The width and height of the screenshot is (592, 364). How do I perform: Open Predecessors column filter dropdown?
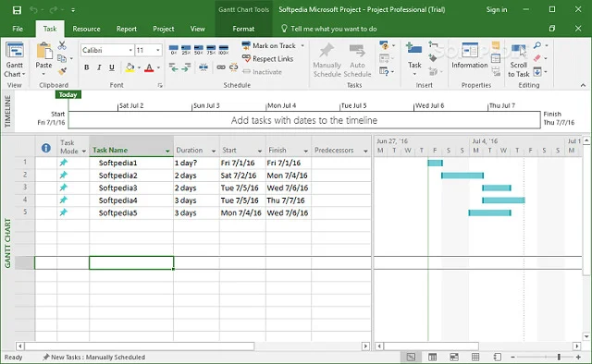click(366, 151)
